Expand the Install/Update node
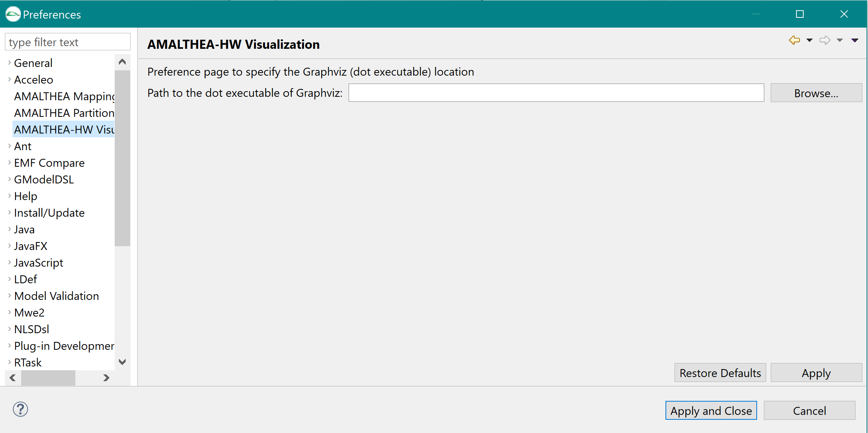This screenshot has width=868, height=433. [x=9, y=213]
